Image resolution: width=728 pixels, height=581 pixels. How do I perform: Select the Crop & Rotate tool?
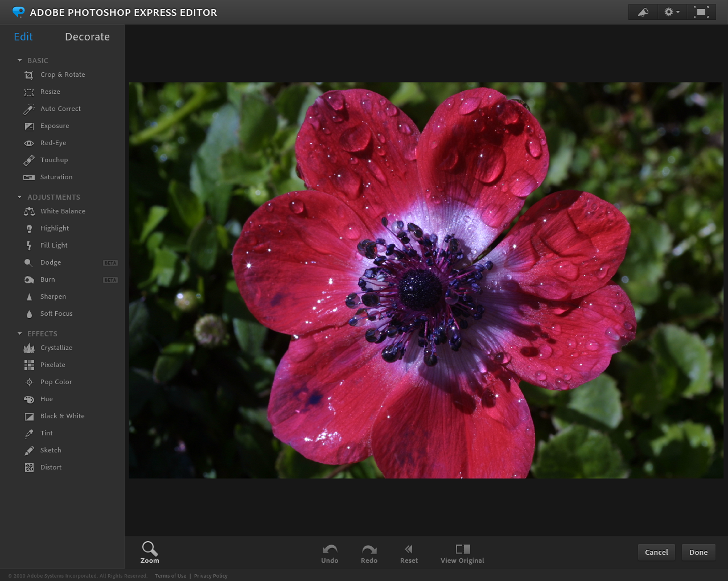click(63, 75)
